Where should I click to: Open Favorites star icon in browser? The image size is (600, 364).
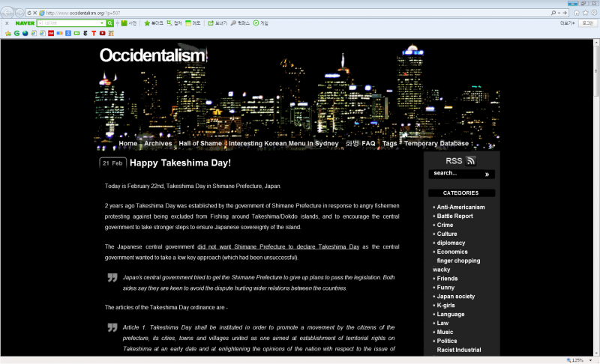584,13
